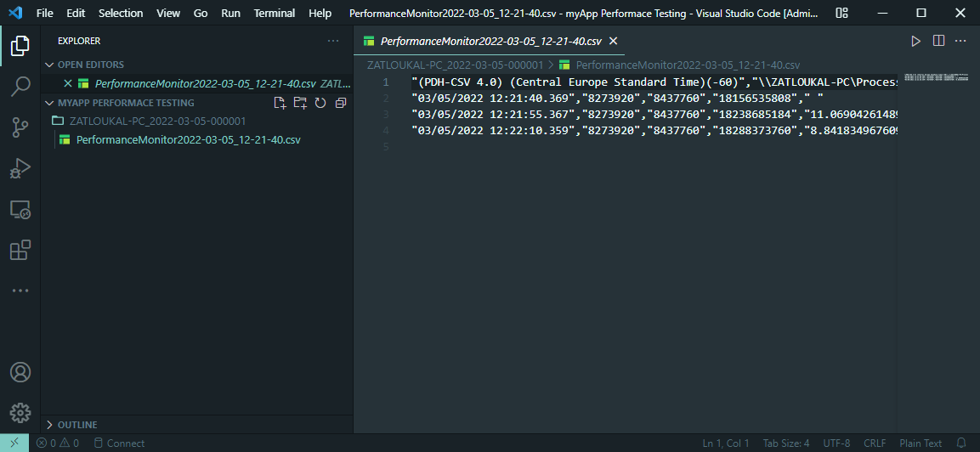Open Remote Explorer view
Viewport: 980px width, 452px height.
tap(20, 209)
